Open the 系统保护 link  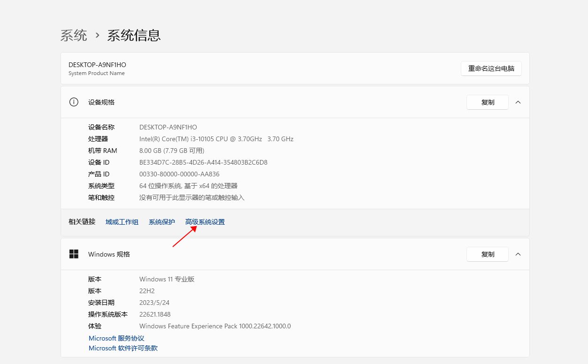[x=162, y=222]
